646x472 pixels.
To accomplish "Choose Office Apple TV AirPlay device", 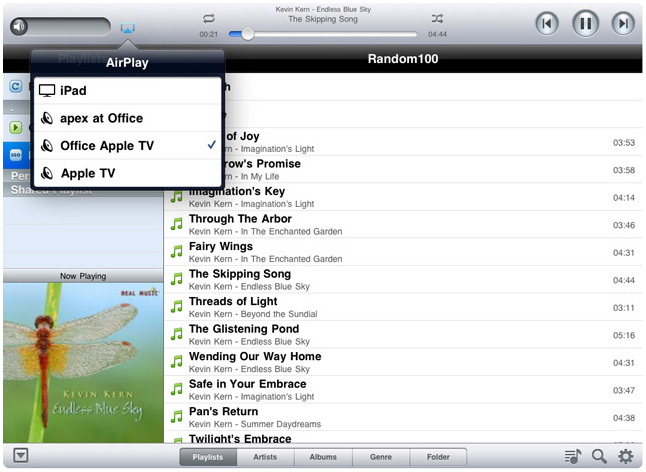I will [128, 146].
